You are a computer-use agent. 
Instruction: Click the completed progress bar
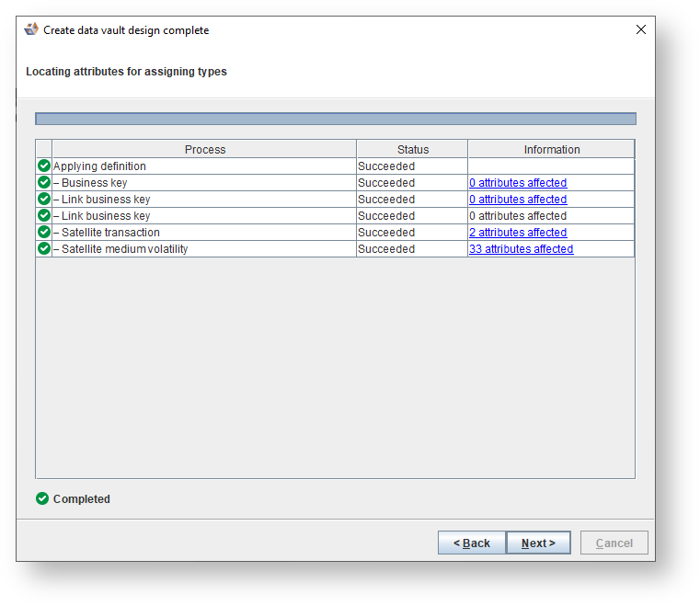pos(335,119)
